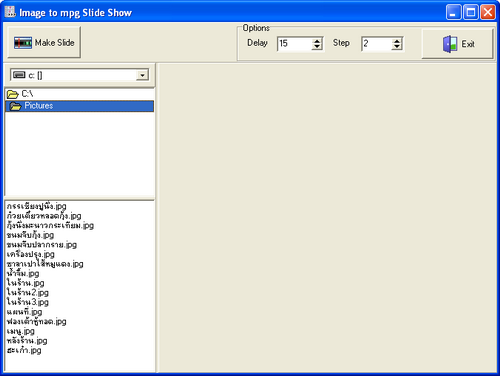Screen dimensions: 500x376
Task: Select the last .jpg file in the list
Action: click(24, 350)
